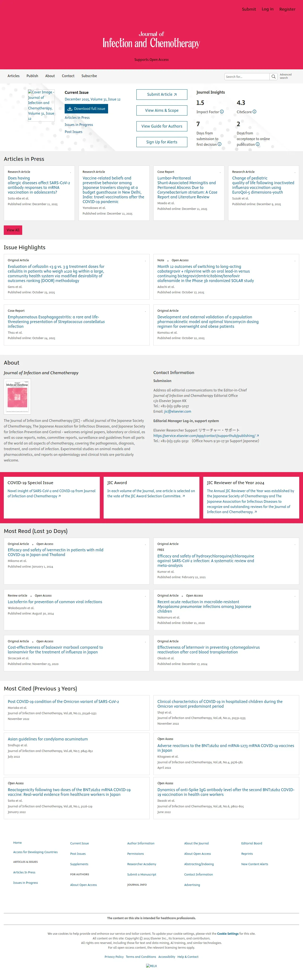Open the Impact Factor info icon
The width and height of the screenshot is (303, 980).
tap(222, 112)
